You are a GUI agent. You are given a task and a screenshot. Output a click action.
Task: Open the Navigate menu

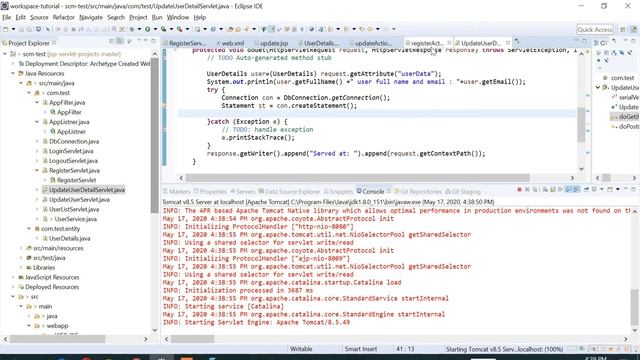tap(91, 17)
